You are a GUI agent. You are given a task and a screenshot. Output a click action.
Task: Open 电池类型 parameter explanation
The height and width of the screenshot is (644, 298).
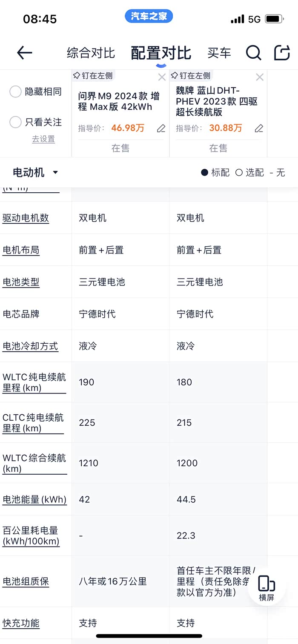[x=21, y=282]
